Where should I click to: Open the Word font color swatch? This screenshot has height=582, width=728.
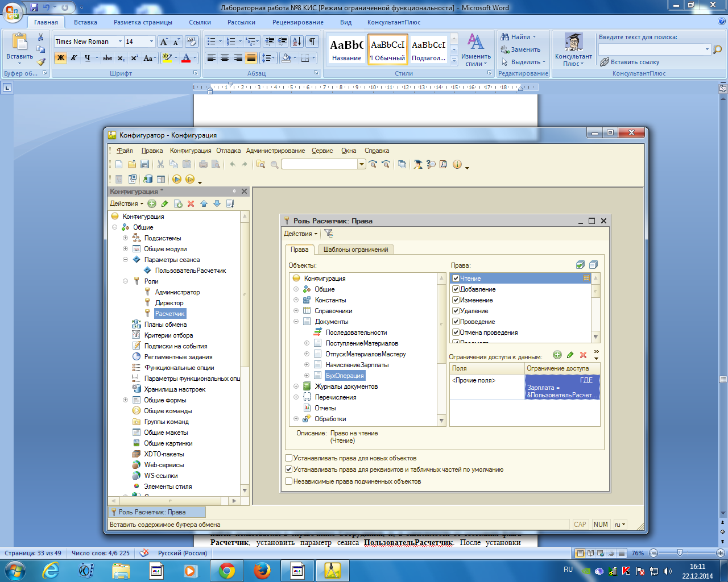(186, 58)
